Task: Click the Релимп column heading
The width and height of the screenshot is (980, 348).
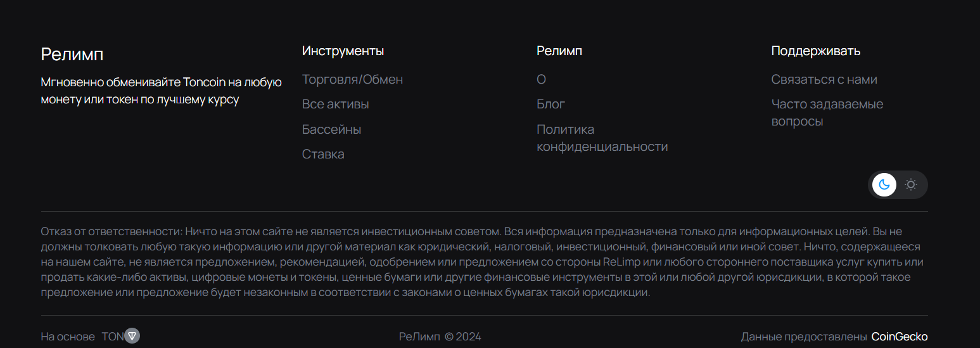Action: coord(559,51)
